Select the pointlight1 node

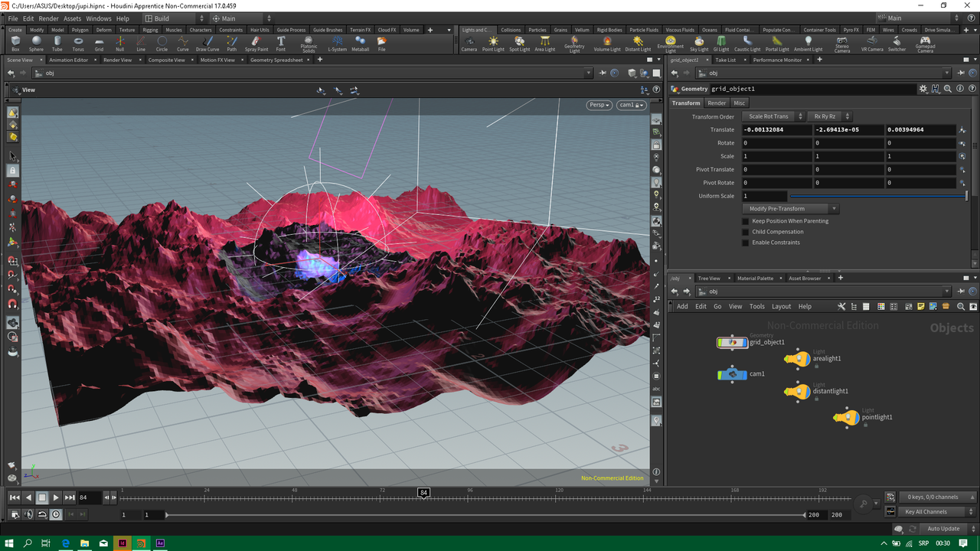847,418
